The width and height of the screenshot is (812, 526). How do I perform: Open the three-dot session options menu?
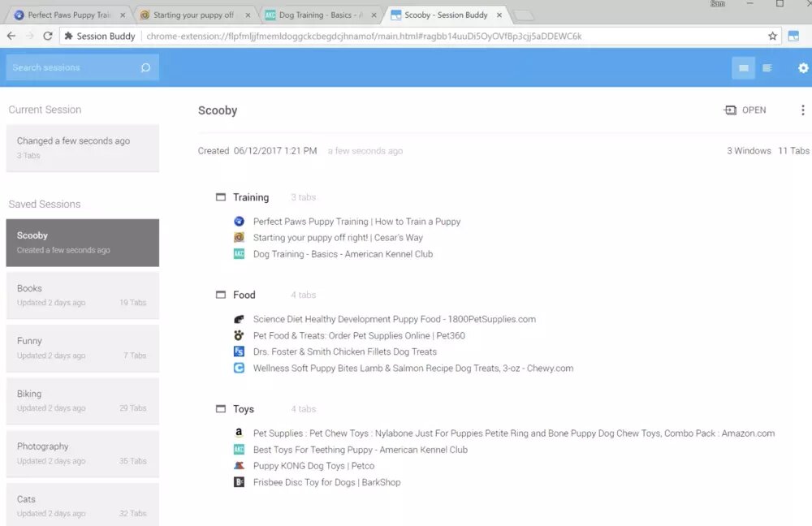tap(803, 110)
